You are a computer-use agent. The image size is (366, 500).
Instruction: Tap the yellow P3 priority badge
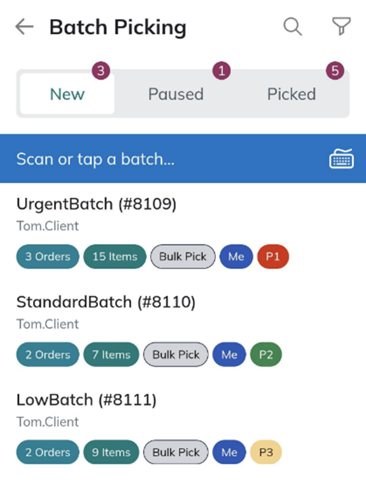click(266, 452)
